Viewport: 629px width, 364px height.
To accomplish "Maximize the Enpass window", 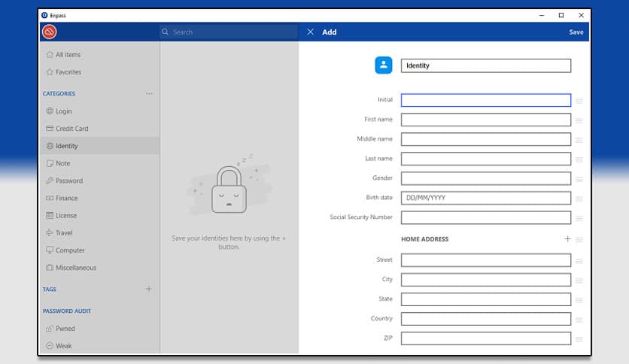I will click(561, 15).
